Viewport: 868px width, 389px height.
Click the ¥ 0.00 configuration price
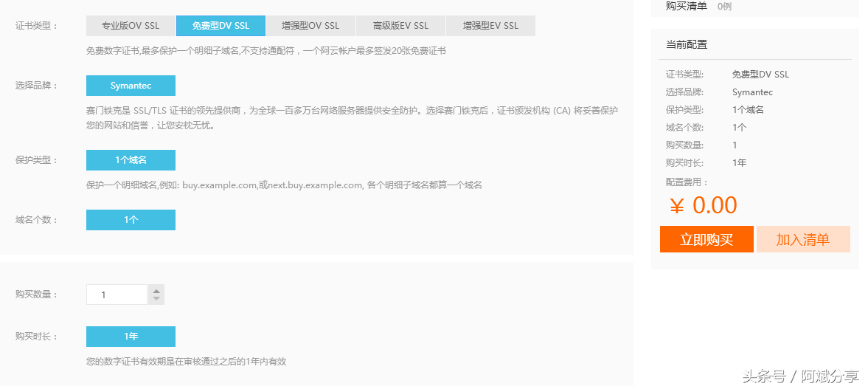(704, 206)
